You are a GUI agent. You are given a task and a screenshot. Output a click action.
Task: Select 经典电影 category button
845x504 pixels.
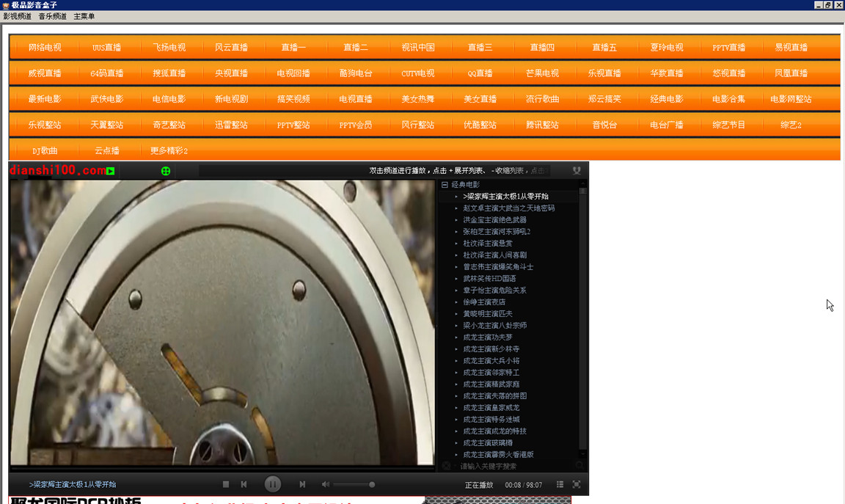(x=667, y=99)
